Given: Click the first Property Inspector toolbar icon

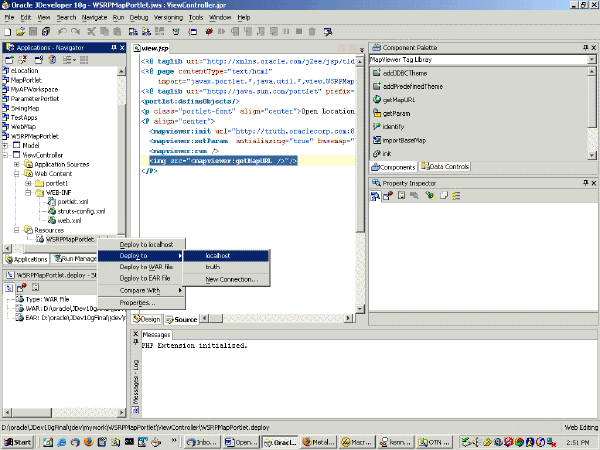Looking at the screenshot, I should coord(375,196).
